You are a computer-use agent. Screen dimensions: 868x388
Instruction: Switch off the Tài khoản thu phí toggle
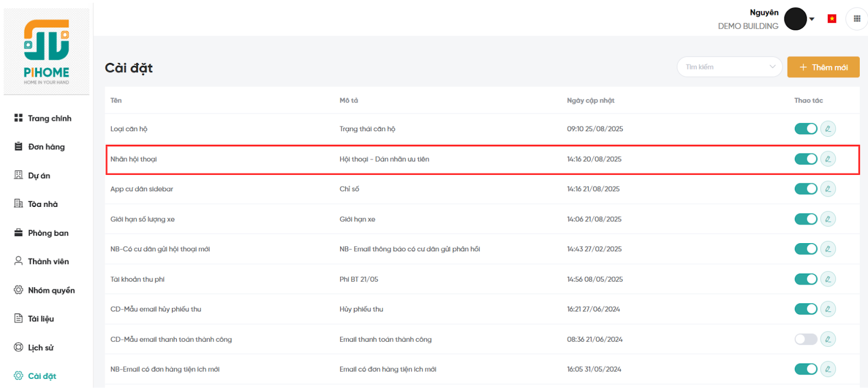point(806,279)
